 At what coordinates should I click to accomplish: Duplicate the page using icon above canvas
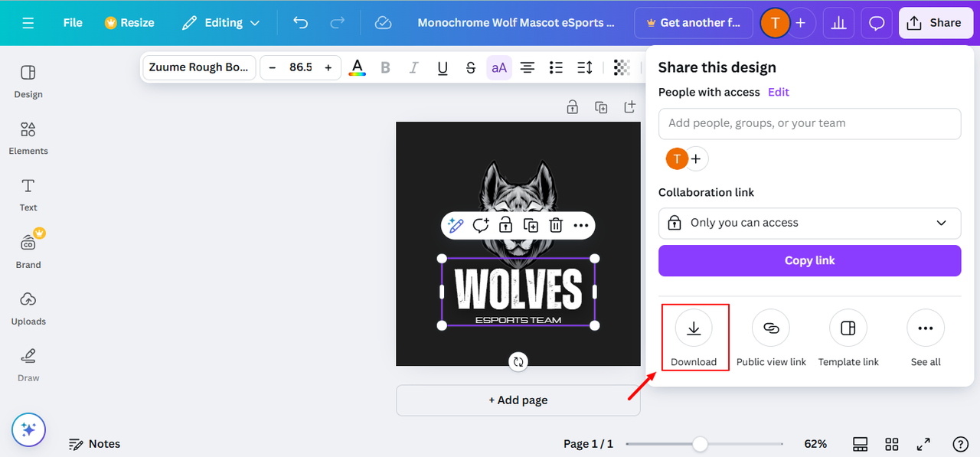(x=601, y=107)
